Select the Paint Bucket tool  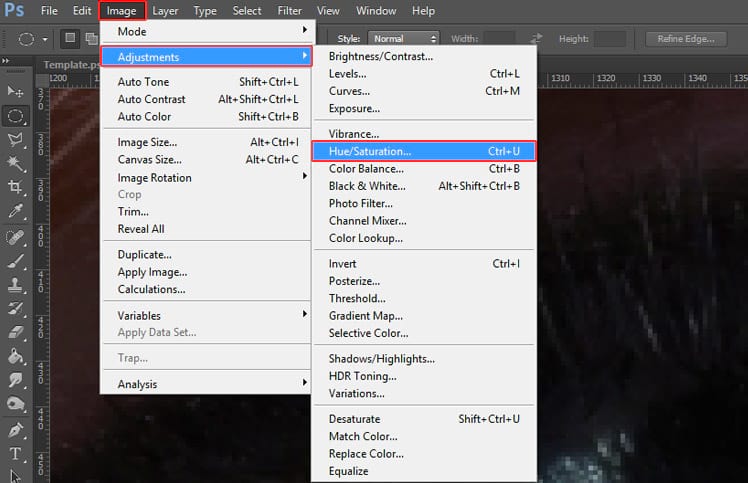point(15,356)
